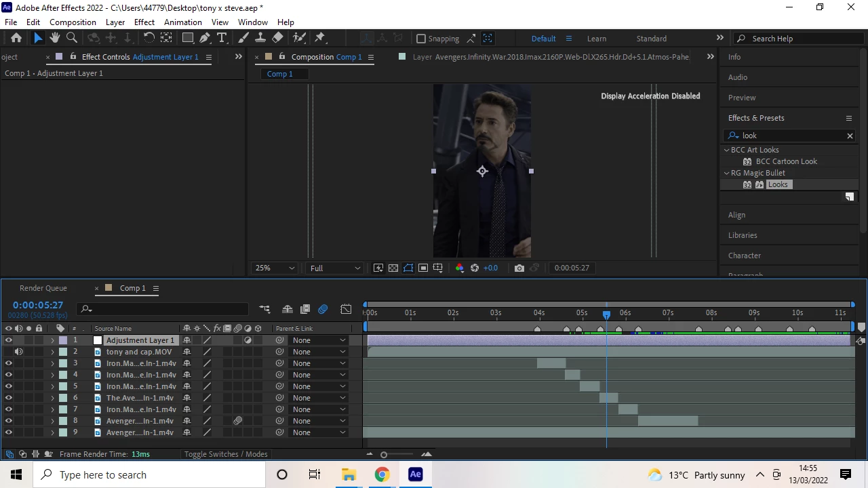Viewport: 868px width, 488px height.
Task: Switch to the Learn workspace
Action: point(597,39)
